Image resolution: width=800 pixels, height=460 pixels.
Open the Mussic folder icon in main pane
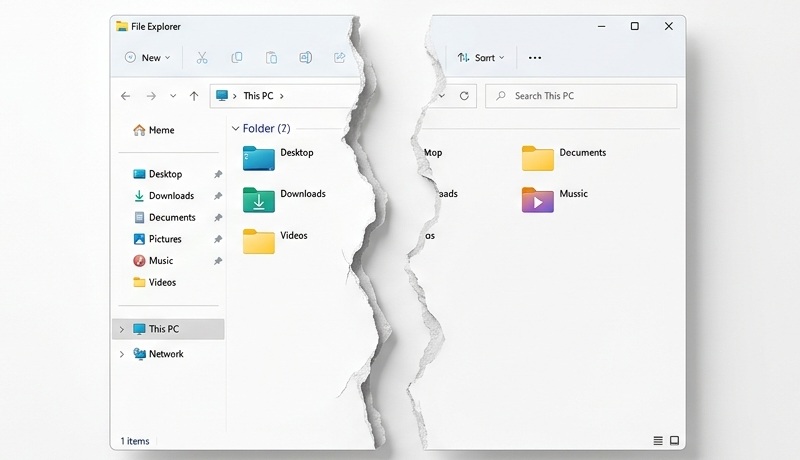pos(538,199)
